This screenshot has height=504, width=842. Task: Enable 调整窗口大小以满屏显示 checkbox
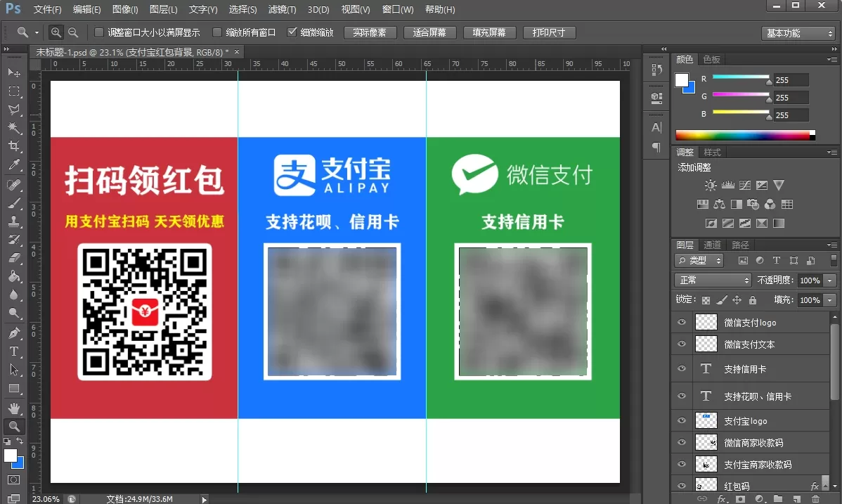(99, 32)
